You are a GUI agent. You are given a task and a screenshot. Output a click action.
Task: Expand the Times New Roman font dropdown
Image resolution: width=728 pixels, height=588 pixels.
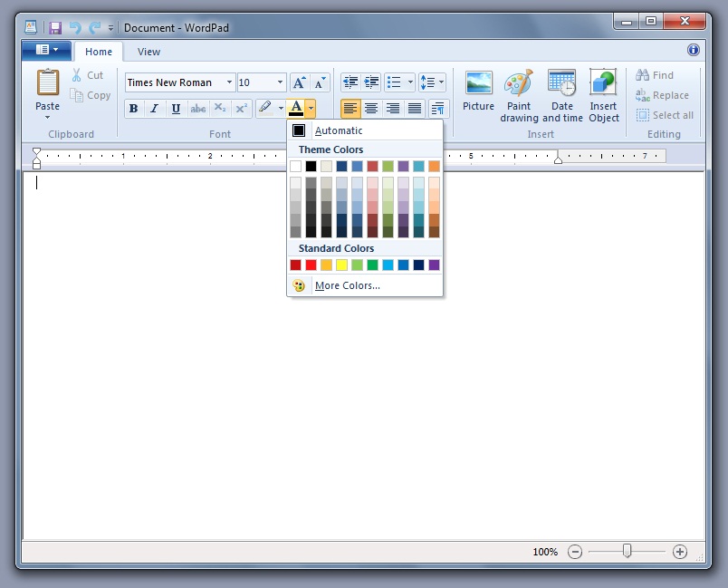tap(229, 82)
